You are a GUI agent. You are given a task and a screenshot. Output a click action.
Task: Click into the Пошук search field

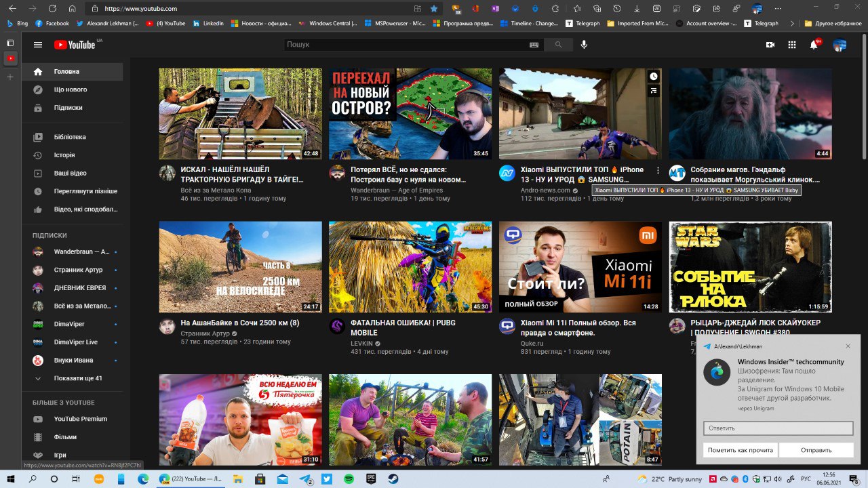tap(406, 45)
